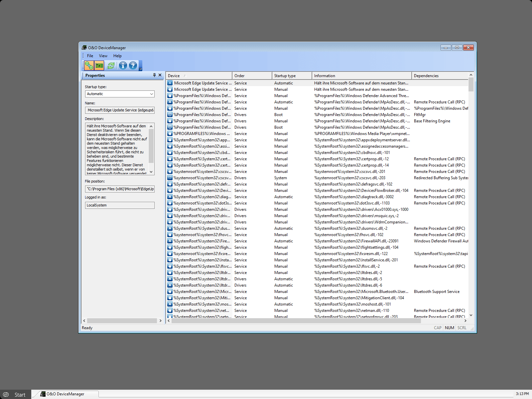Sort by the Dependencies column header
532x399 pixels.
pos(440,76)
